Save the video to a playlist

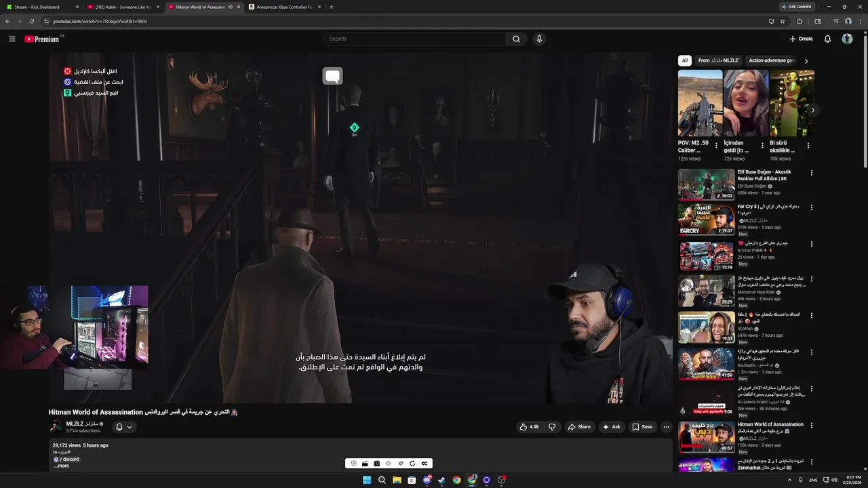(642, 427)
